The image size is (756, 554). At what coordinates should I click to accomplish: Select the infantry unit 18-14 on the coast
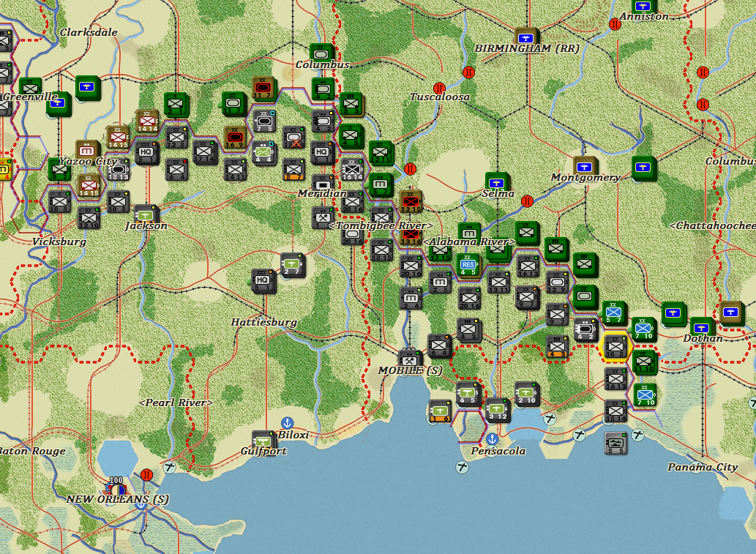(x=615, y=412)
